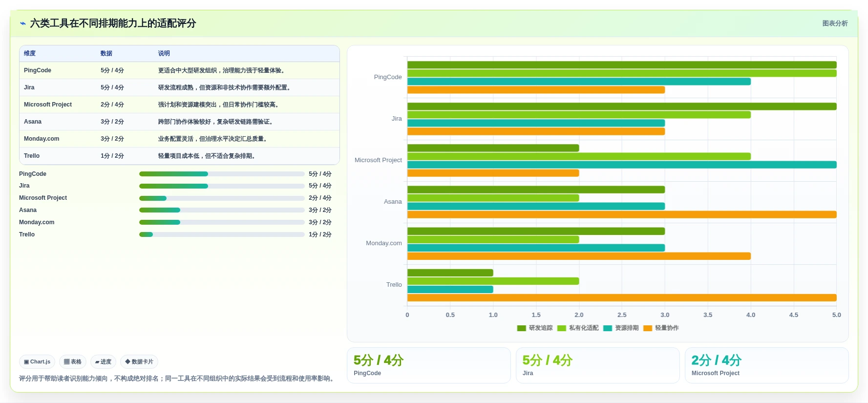Click the blue icon beside the title
The image size is (868, 403).
point(23,23)
